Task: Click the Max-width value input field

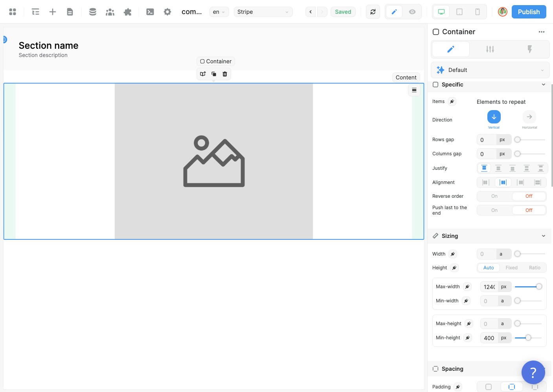Action: 489,287
